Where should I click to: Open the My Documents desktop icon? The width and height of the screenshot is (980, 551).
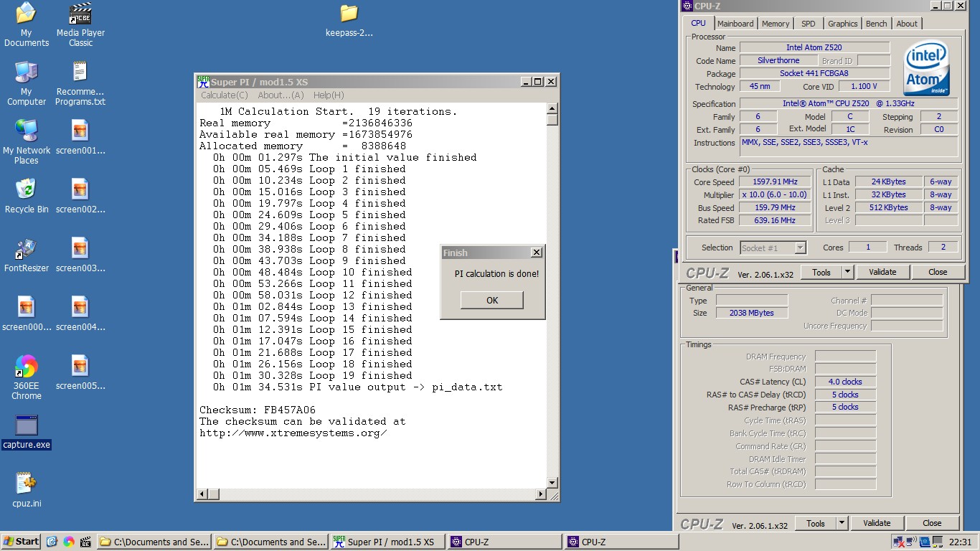(27, 24)
